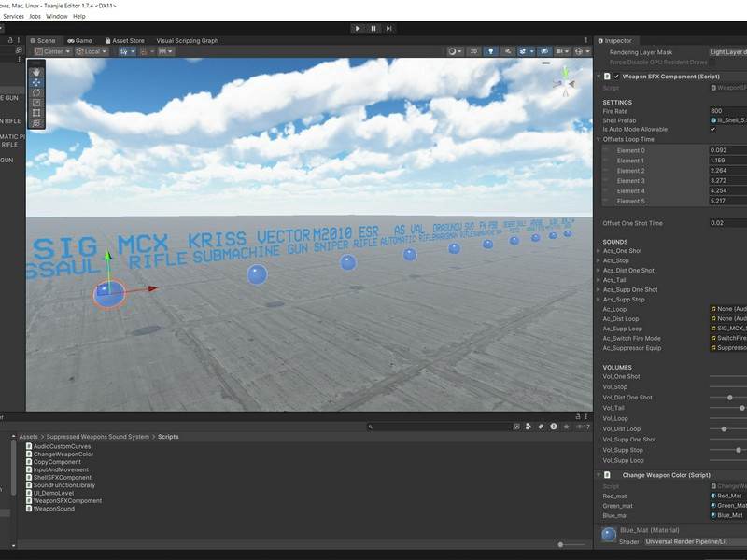747x560 pixels.
Task: Click the Fire Rate value field
Action: 728,110
